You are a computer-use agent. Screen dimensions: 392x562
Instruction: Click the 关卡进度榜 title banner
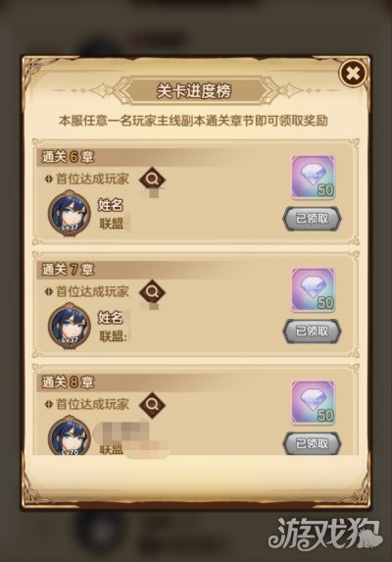coord(194,91)
